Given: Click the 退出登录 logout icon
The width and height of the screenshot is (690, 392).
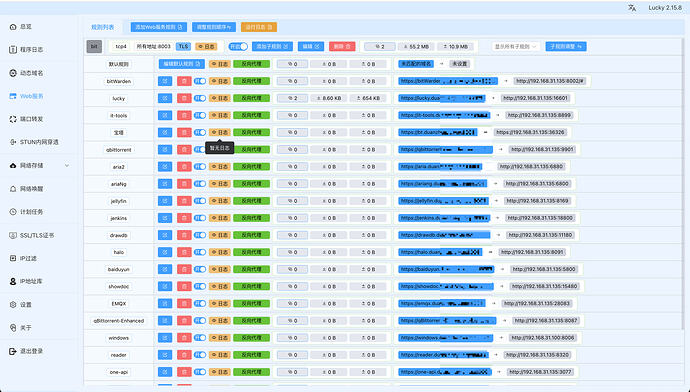Looking at the screenshot, I should coord(13,351).
